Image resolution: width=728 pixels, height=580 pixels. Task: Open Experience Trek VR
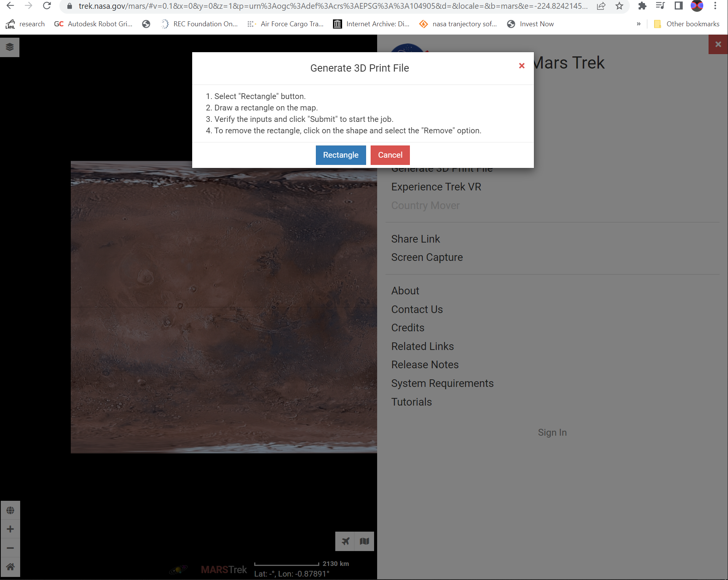tap(436, 187)
